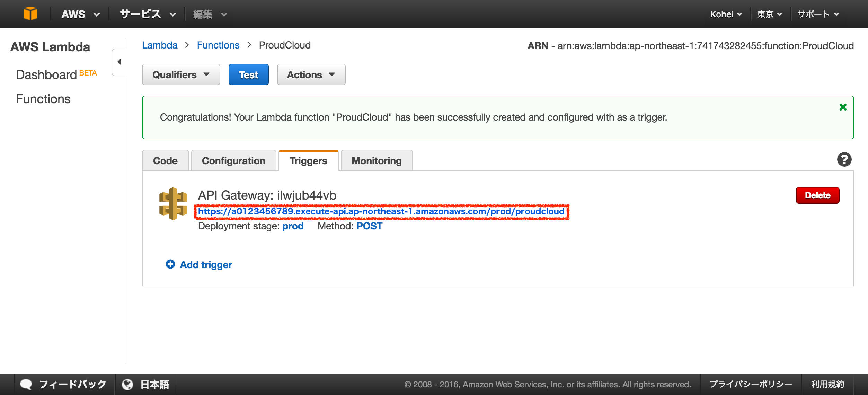Dismiss the green congratulations banner
The image size is (868, 395).
[x=843, y=107]
